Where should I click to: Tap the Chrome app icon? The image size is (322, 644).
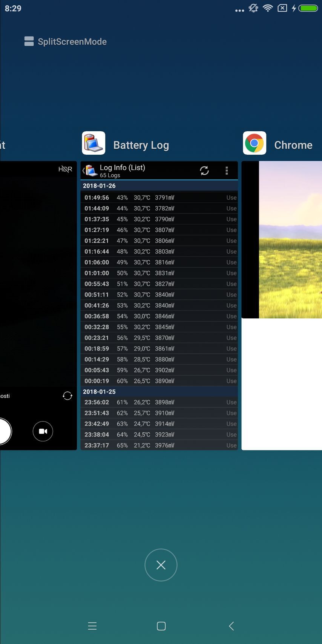pos(255,143)
